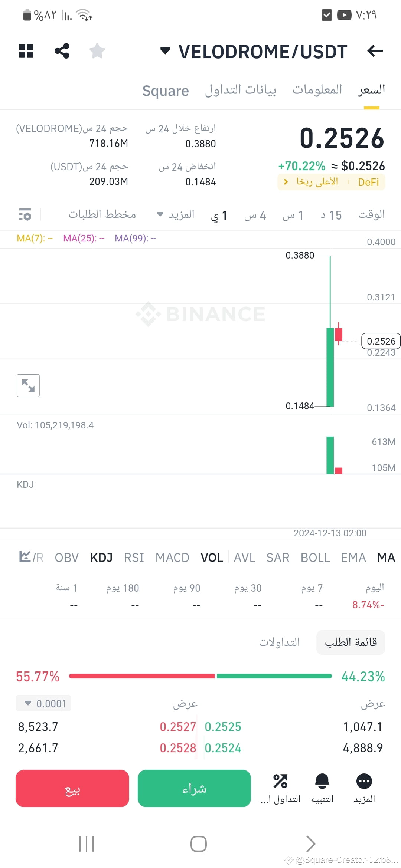Share the VELODROME/USDT chart
Image resolution: width=401 pixels, height=868 pixels.
pyautogui.click(x=61, y=51)
